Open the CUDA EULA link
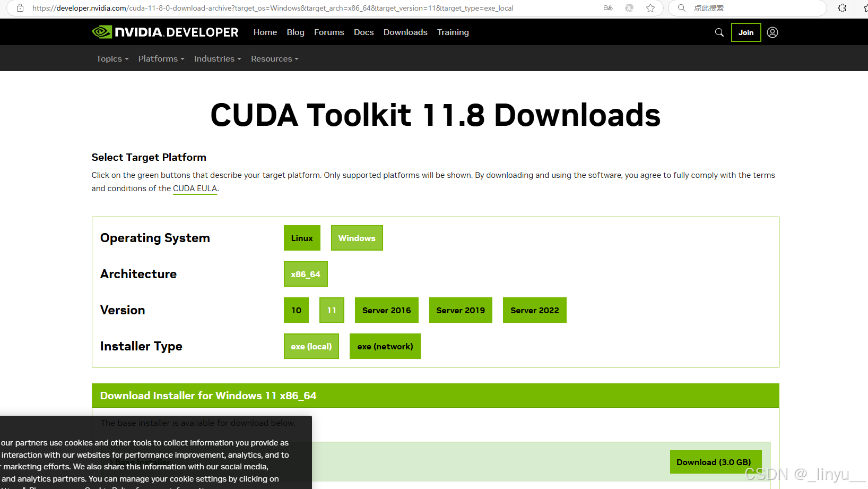 click(195, 188)
